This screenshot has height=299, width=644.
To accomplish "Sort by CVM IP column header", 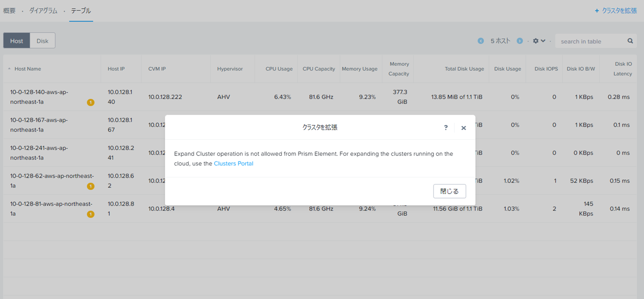I will [157, 69].
